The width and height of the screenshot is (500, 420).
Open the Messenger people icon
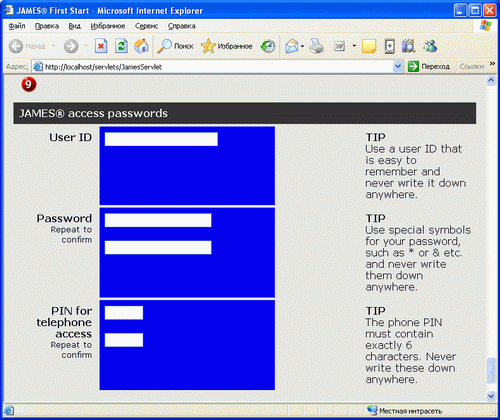pyautogui.click(x=430, y=46)
